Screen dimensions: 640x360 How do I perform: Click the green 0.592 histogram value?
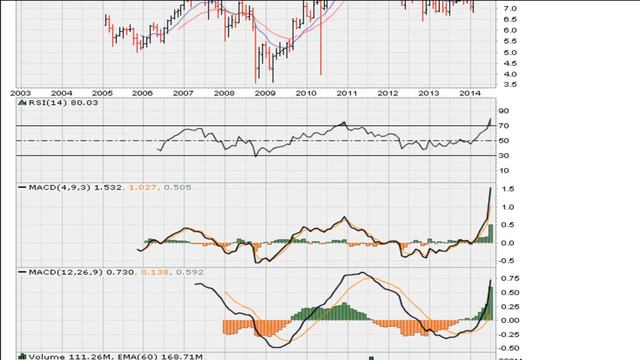click(189, 272)
